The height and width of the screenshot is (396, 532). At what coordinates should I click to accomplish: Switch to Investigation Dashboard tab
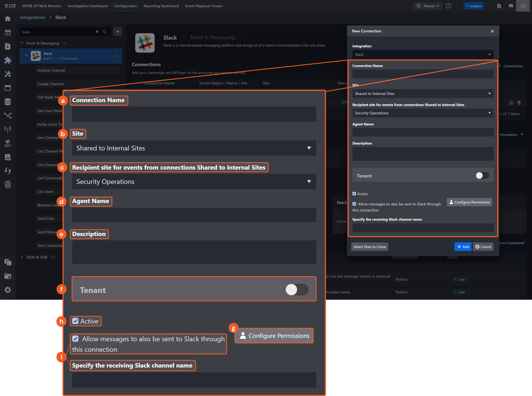click(88, 6)
